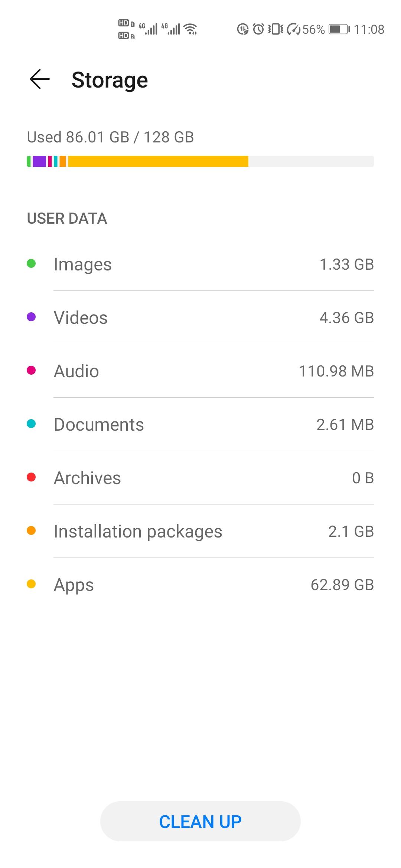
Task: Tap the purple Videos dot icon
Action: tap(31, 317)
